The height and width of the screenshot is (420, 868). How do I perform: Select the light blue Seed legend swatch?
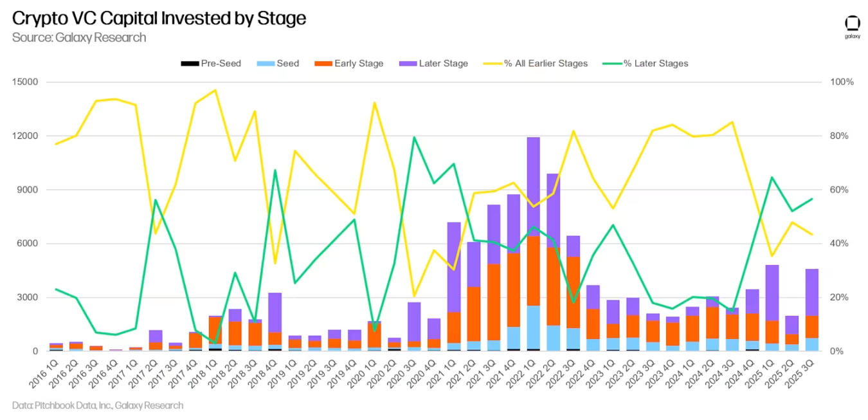[x=266, y=64]
